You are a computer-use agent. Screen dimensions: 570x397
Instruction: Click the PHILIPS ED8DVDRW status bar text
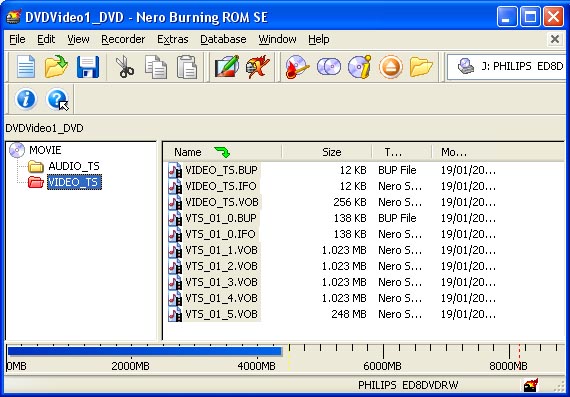click(x=408, y=385)
